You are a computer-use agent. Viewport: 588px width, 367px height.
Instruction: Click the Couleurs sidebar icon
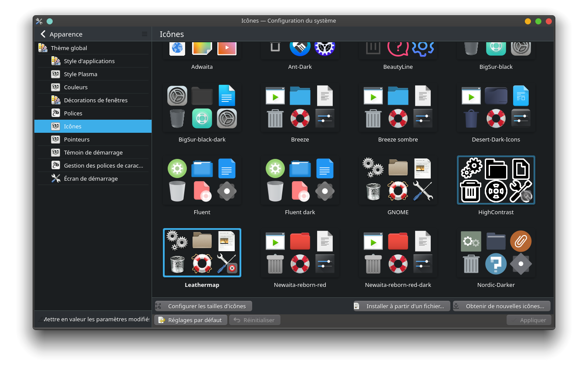pos(56,87)
